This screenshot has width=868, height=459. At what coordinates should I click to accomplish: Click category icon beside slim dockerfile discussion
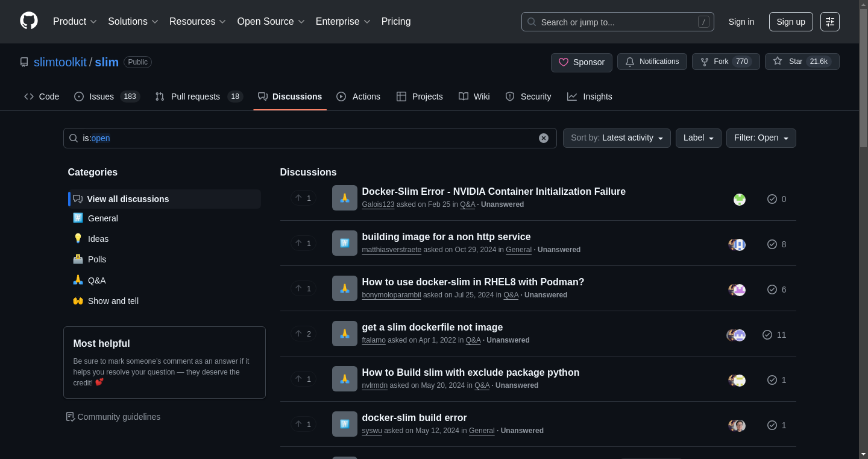click(345, 334)
